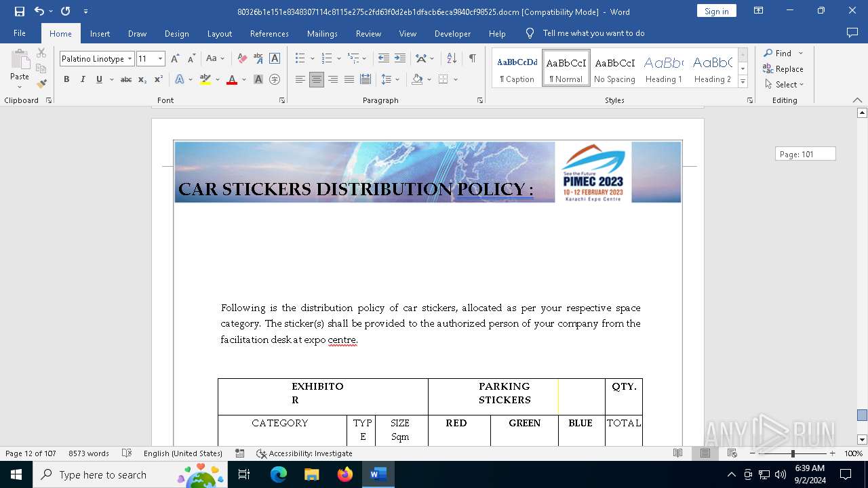Switch to the Insert tab
This screenshot has height=488, width=868.
[100, 33]
